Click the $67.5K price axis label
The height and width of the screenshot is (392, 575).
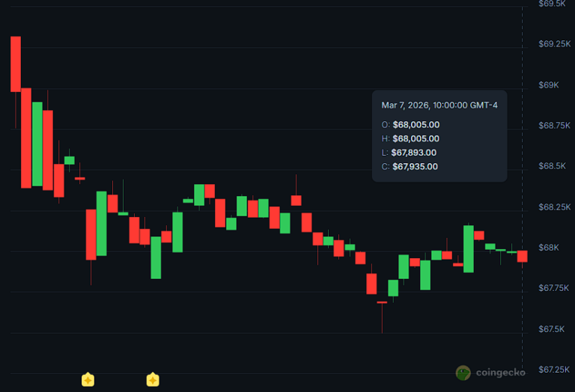click(553, 328)
